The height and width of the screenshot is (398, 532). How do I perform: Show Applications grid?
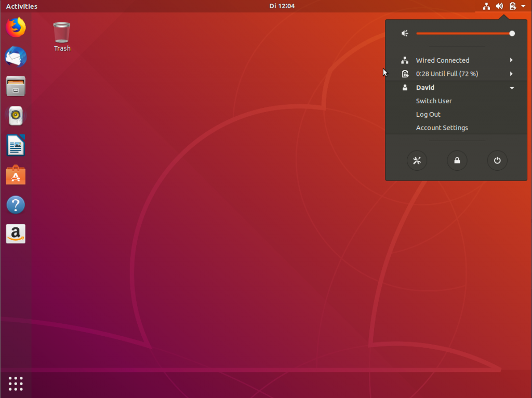click(x=16, y=384)
